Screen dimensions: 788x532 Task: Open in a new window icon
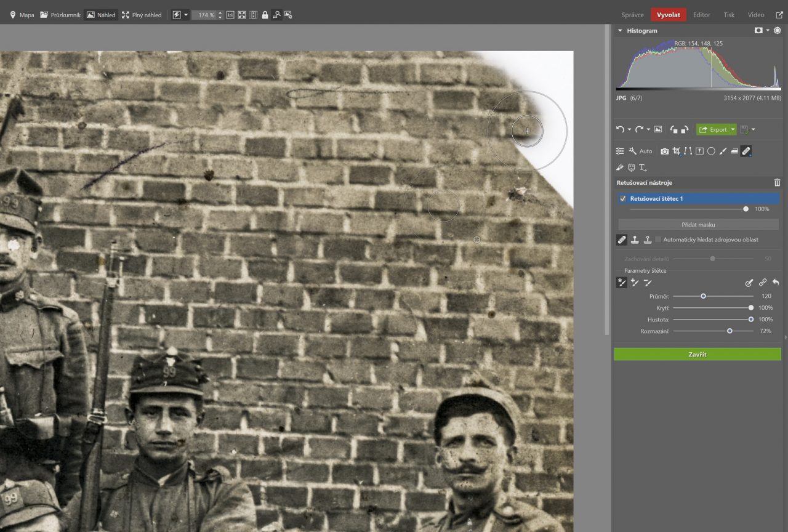coord(779,15)
